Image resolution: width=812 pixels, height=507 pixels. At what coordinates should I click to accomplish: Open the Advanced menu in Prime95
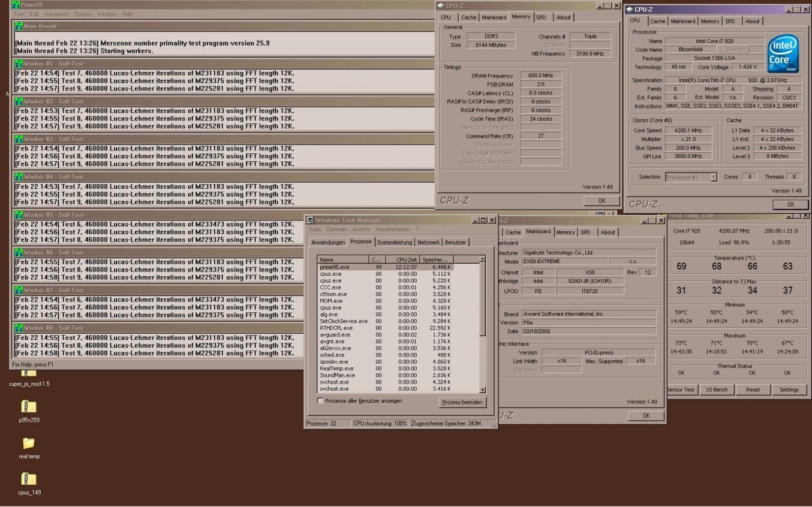coord(56,14)
